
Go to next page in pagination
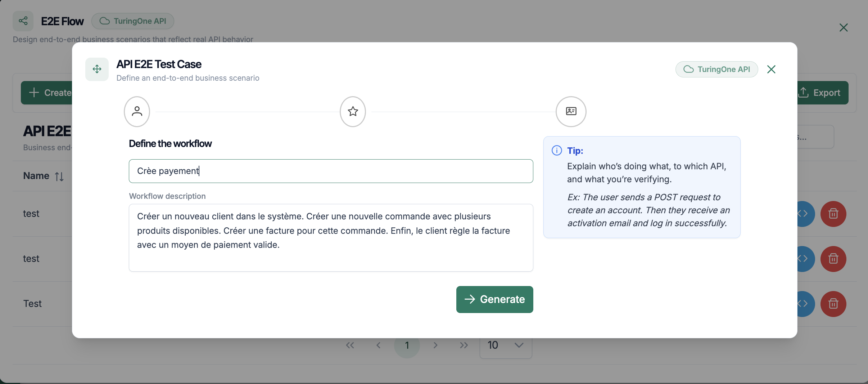click(435, 345)
